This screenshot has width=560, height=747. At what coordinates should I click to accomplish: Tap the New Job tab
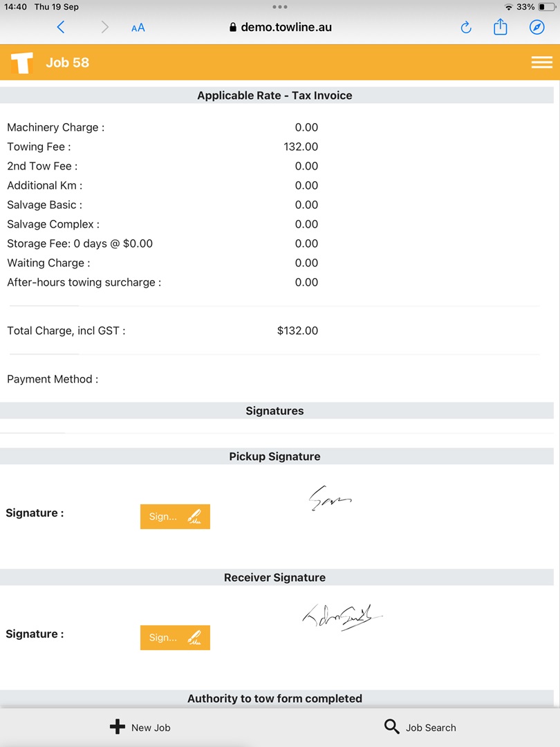(140, 727)
